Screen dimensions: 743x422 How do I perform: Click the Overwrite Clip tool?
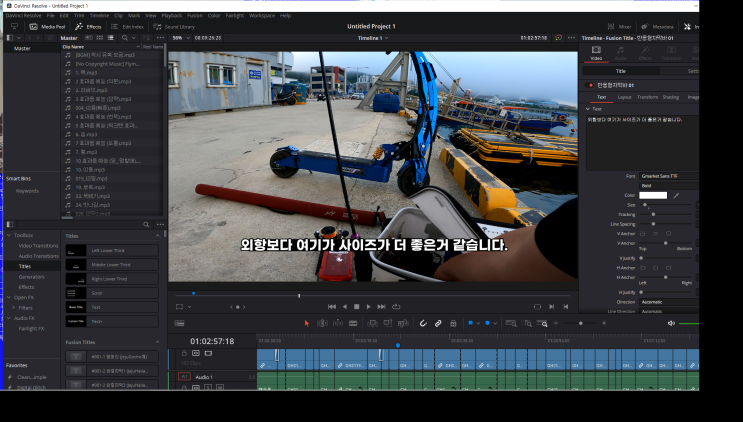point(388,323)
